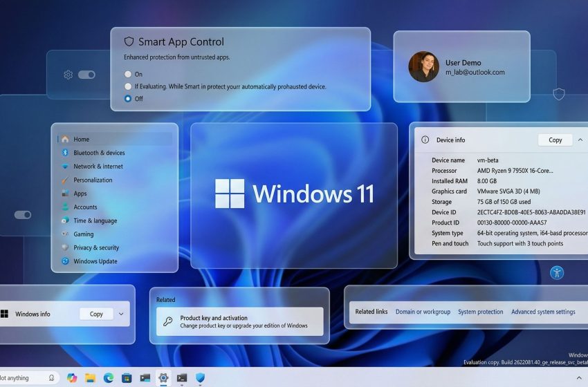
Task: Open Product key and activation
Action: coord(239,321)
